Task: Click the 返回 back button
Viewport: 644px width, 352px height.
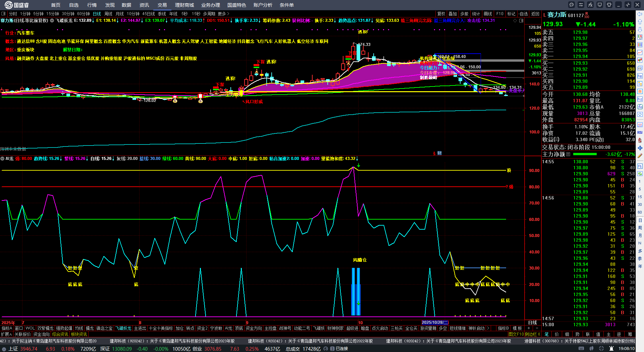Action: pos(535,14)
